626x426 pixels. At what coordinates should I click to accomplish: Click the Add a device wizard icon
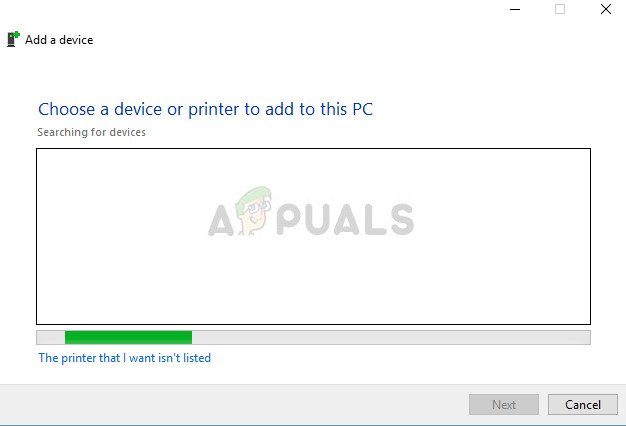coord(13,39)
